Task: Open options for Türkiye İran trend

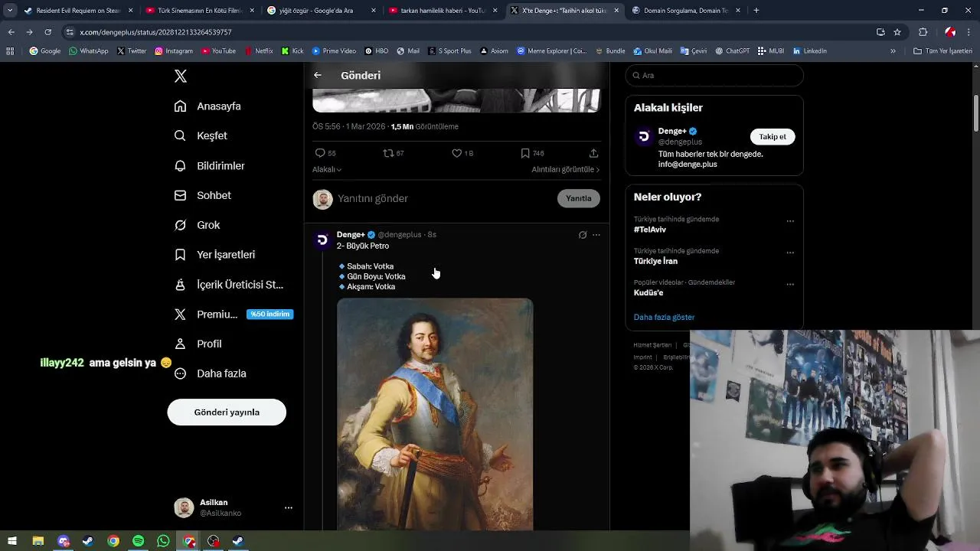Action: point(790,253)
